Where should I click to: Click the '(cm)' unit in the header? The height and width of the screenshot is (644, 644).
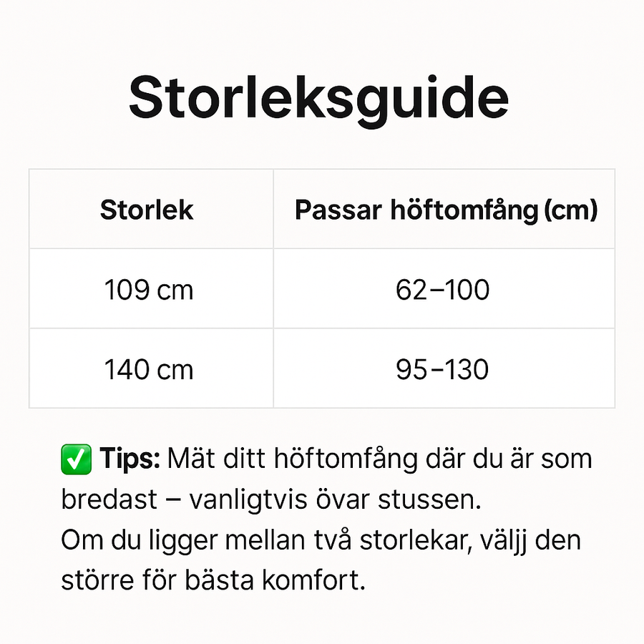coord(571,210)
